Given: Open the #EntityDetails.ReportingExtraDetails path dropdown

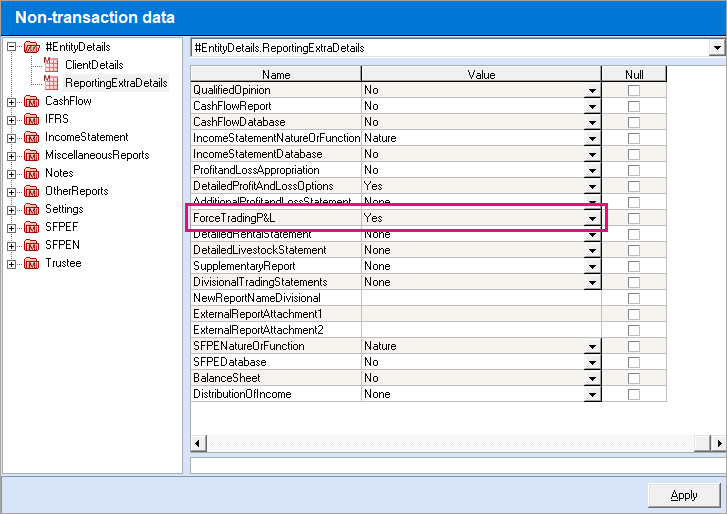Looking at the screenshot, I should tap(716, 47).
